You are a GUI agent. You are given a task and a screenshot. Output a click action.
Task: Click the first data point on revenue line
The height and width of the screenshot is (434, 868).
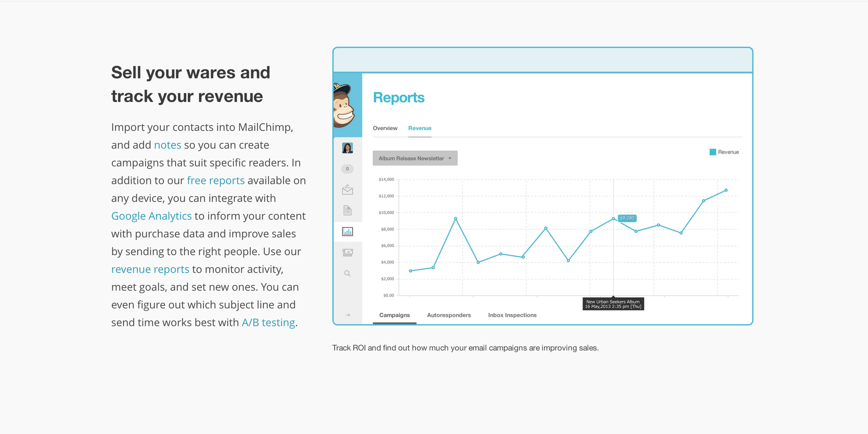[x=411, y=271]
